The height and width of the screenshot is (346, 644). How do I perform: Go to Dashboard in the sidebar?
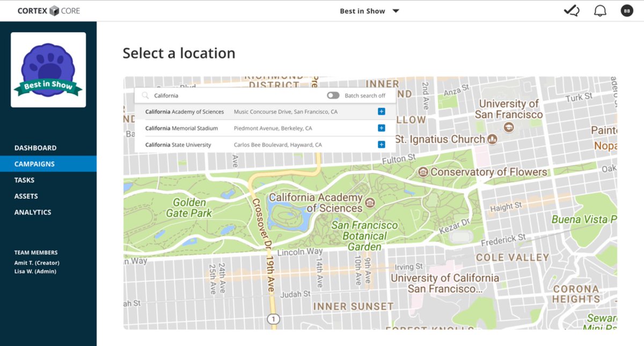(x=35, y=148)
